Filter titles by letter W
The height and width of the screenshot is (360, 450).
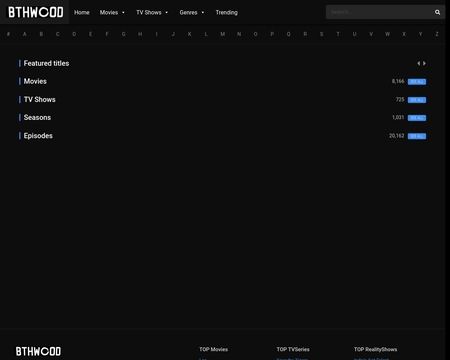click(x=388, y=34)
